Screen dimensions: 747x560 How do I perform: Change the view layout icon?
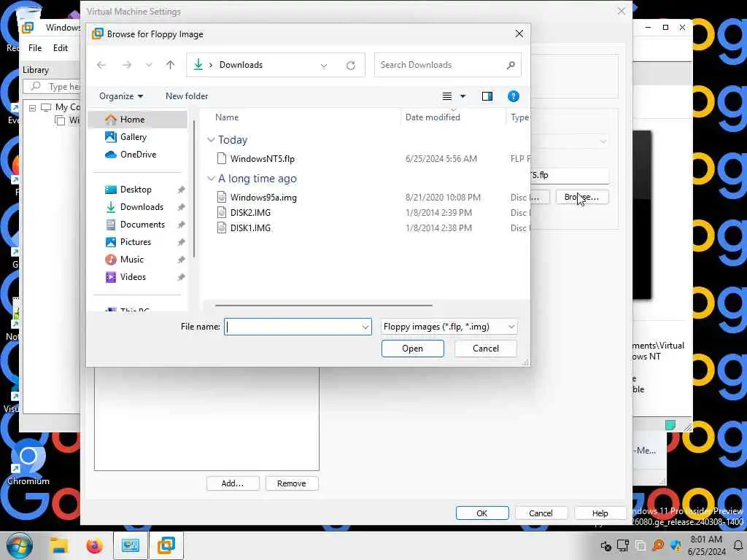pos(447,96)
